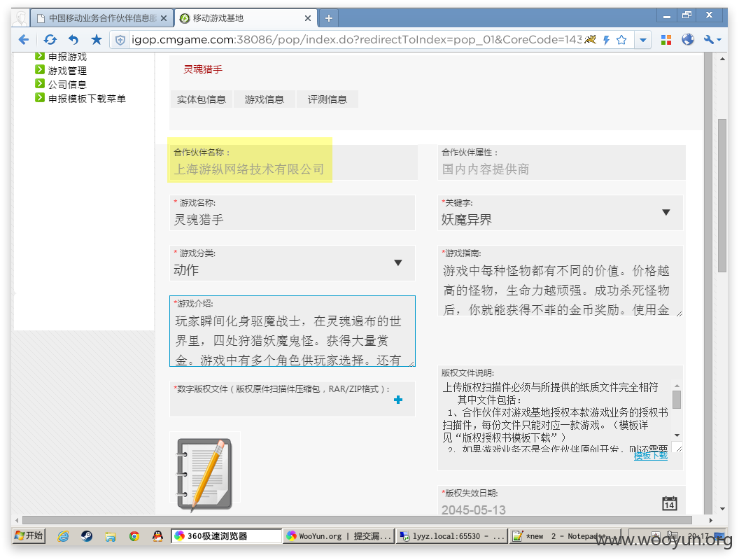This screenshot has height=560, width=739.
Task: Click the globe extension icon in toolbar
Action: pyautogui.click(x=688, y=40)
